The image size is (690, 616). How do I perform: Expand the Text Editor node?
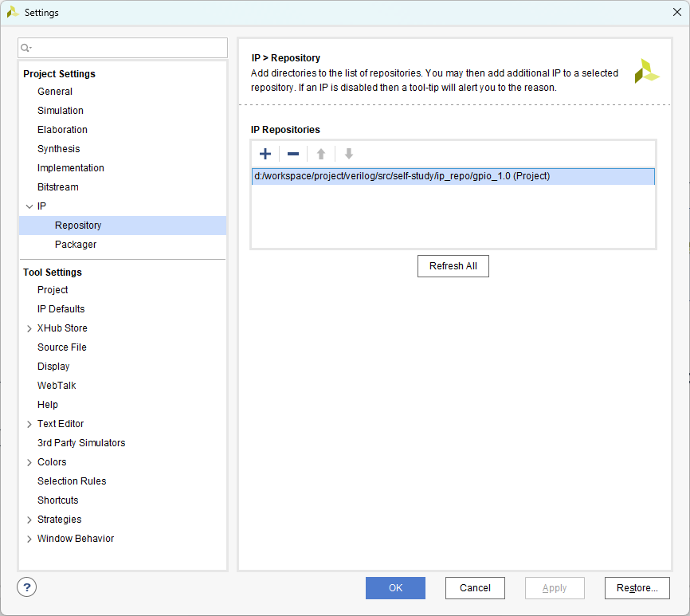pyautogui.click(x=29, y=424)
